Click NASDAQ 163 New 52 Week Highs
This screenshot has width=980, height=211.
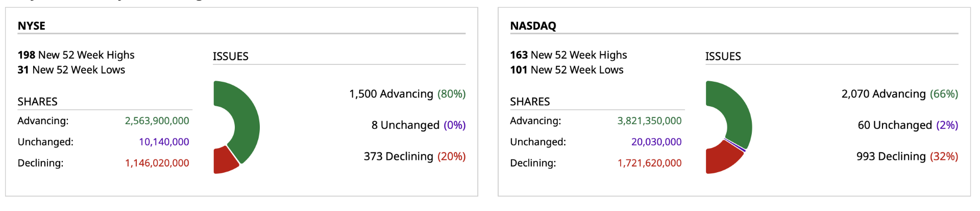[569, 55]
